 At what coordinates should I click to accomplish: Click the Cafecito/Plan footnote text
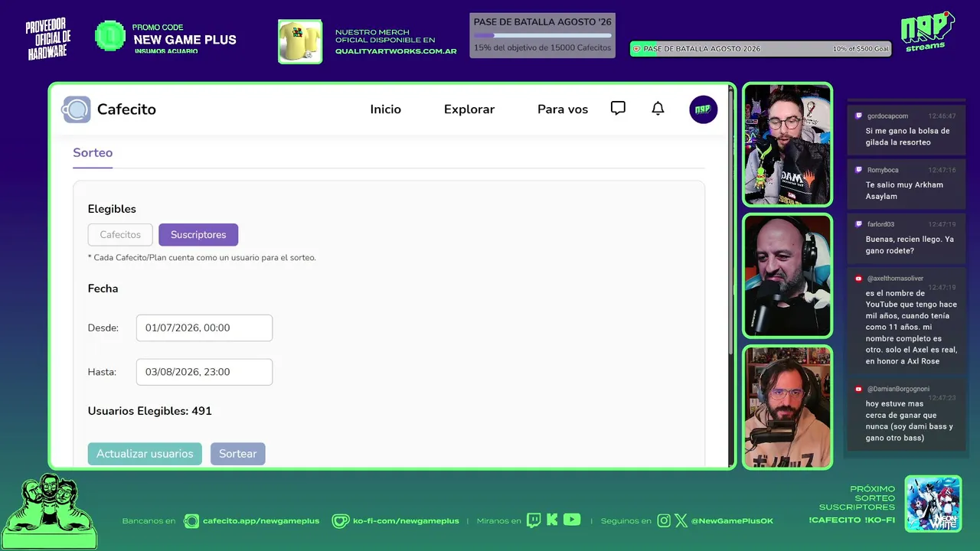click(202, 258)
